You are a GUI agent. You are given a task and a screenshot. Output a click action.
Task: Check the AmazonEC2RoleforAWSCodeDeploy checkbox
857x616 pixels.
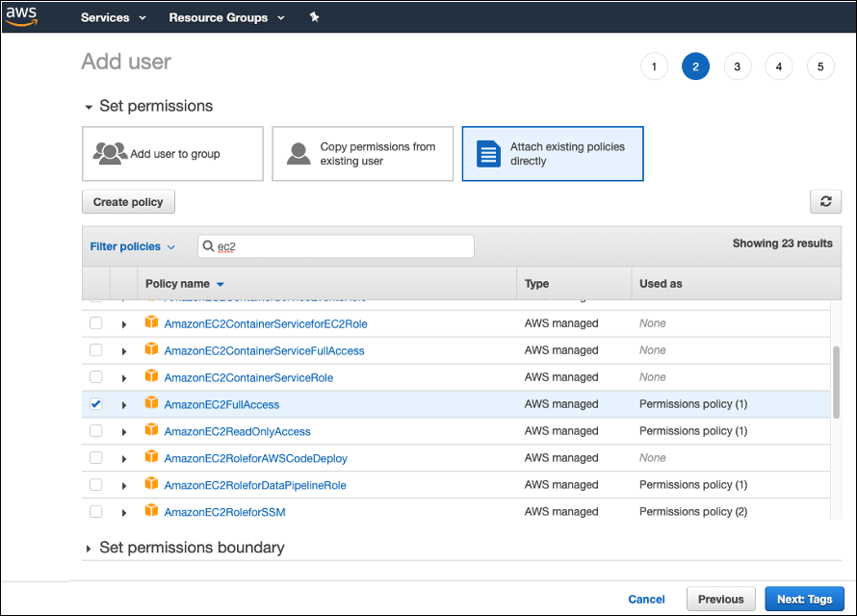pyautogui.click(x=95, y=457)
